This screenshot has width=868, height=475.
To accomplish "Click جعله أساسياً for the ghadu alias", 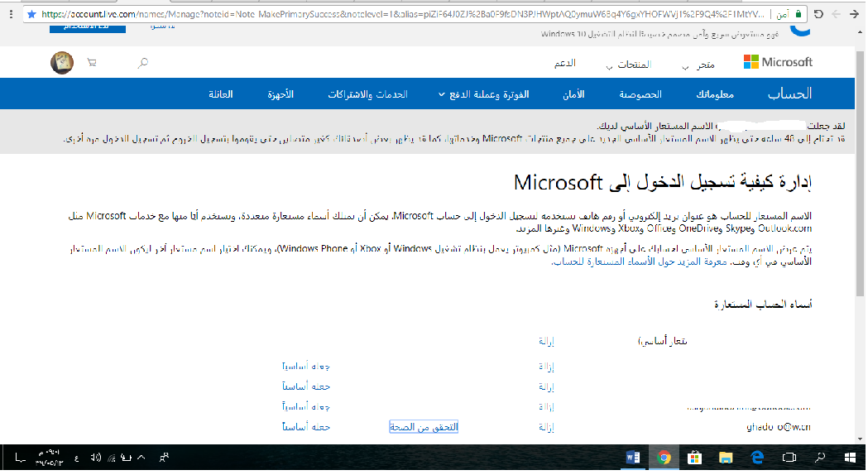I will (305, 427).
